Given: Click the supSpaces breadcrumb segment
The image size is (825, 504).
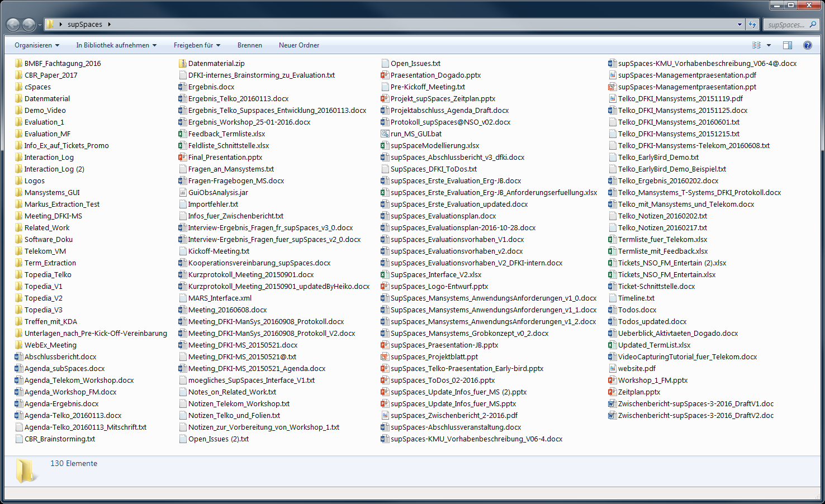Looking at the screenshot, I should [x=85, y=25].
